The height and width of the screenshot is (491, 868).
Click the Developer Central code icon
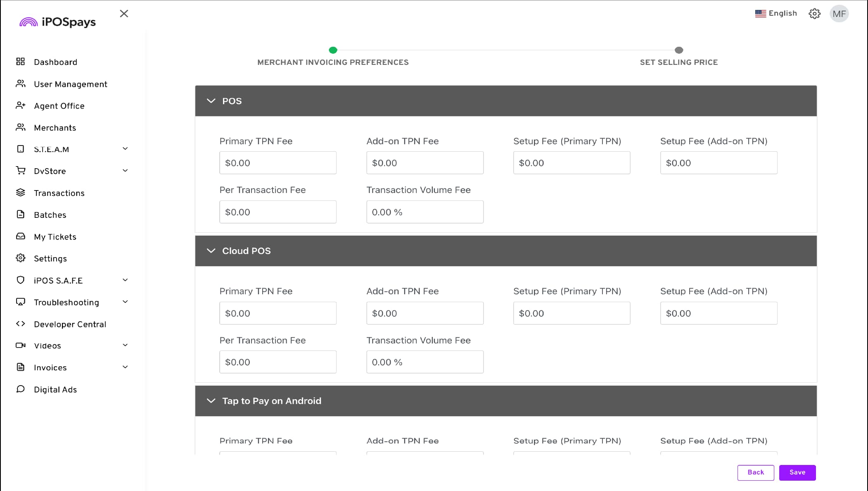point(20,324)
